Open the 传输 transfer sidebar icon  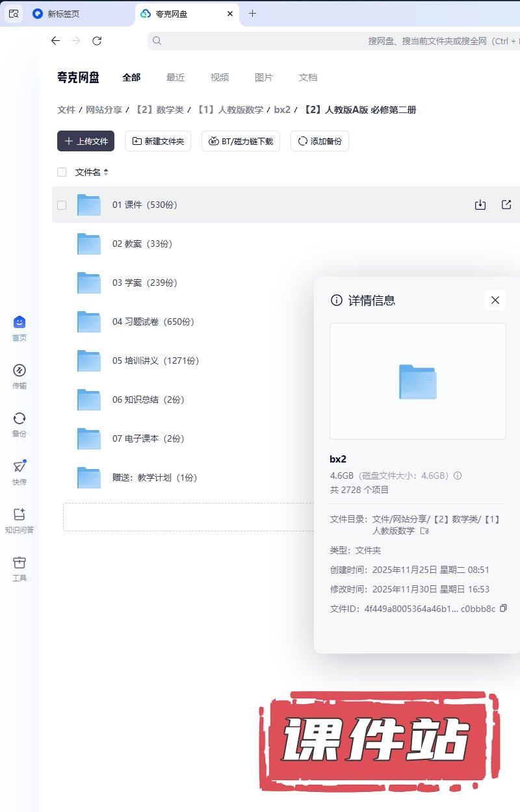19,375
